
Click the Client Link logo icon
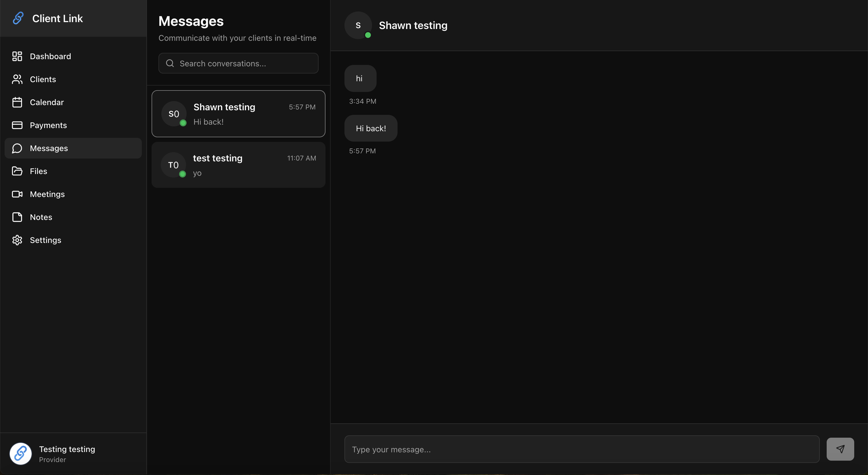18,18
